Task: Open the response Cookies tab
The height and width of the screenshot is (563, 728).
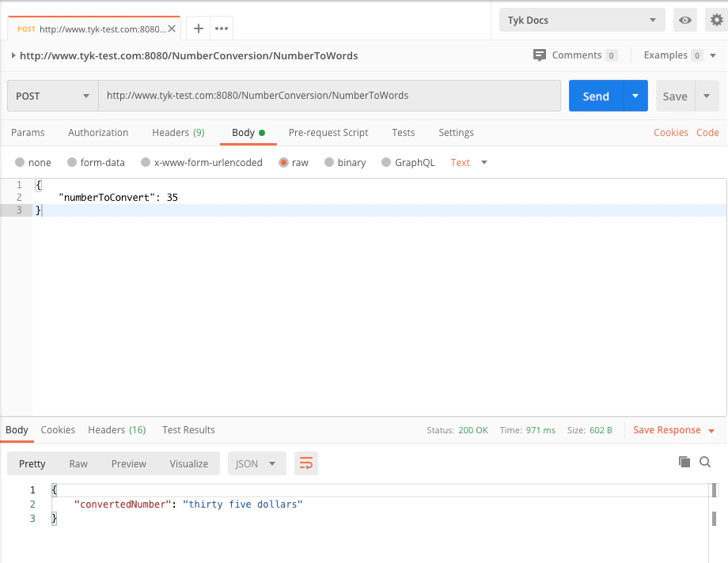Action: 58,430
